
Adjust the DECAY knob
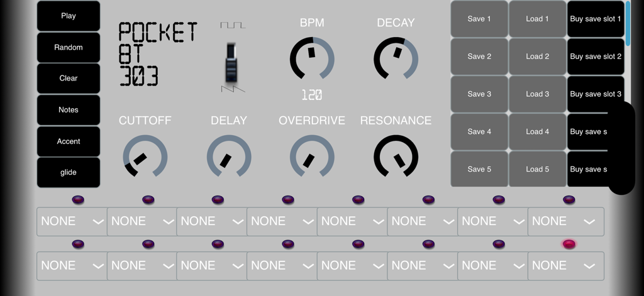396,58
